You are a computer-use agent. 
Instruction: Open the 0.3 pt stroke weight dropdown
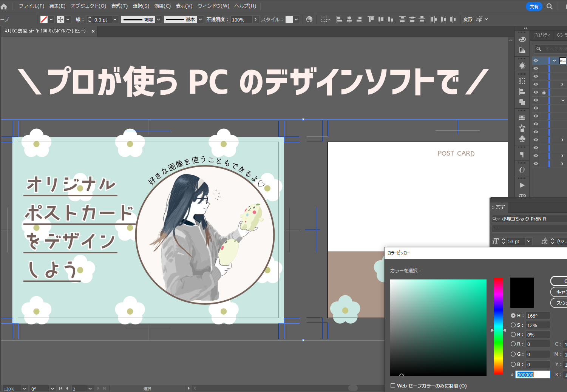[x=115, y=19]
